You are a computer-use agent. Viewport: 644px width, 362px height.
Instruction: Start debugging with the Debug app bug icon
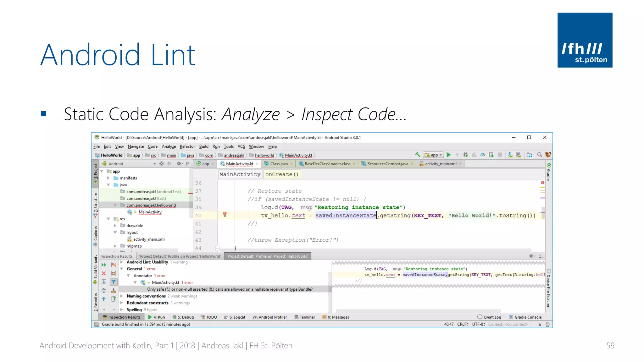[x=465, y=155]
